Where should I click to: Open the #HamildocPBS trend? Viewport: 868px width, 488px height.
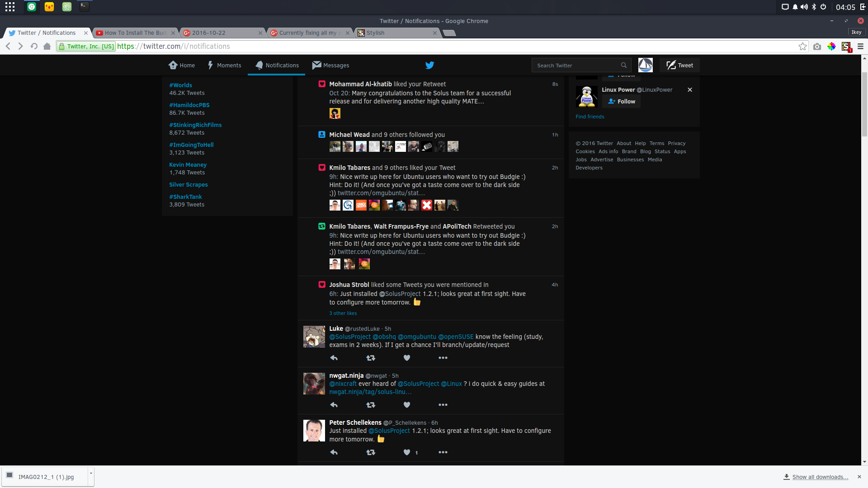coord(189,105)
